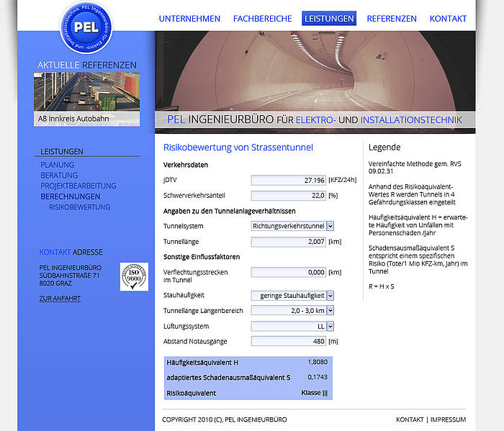This screenshot has height=431, width=504.
Task: Follow the Zur Anfahrt link
Action: coord(60,299)
